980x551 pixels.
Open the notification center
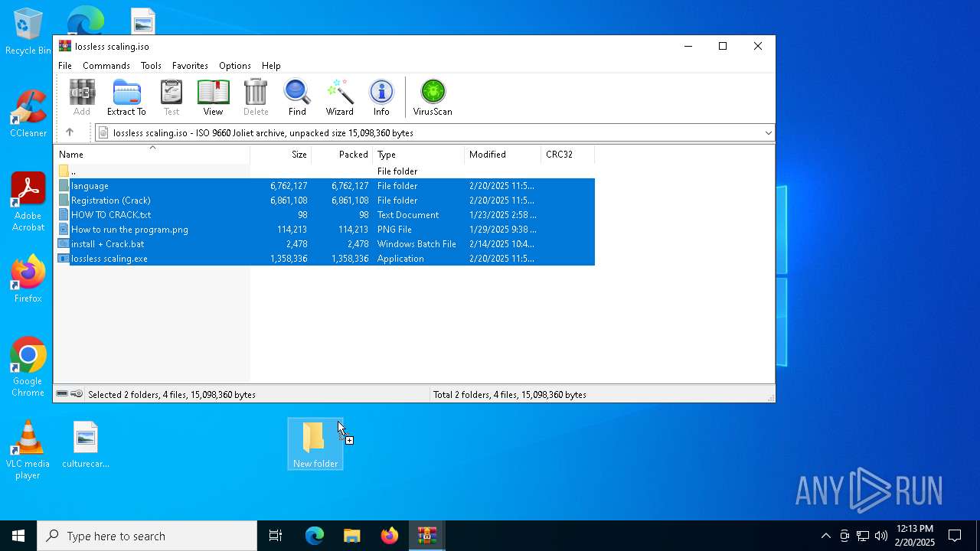pyautogui.click(x=955, y=536)
